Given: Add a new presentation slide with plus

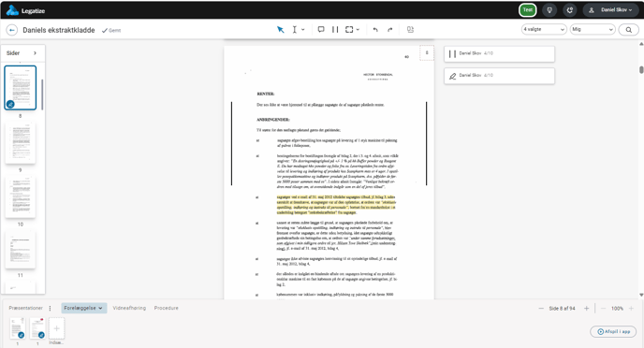Looking at the screenshot, I should pyautogui.click(x=57, y=328).
